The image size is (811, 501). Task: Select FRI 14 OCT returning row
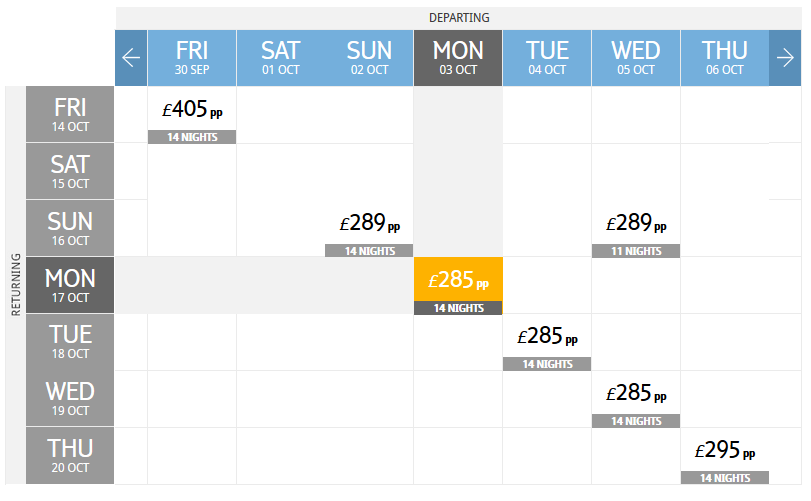pos(70,114)
